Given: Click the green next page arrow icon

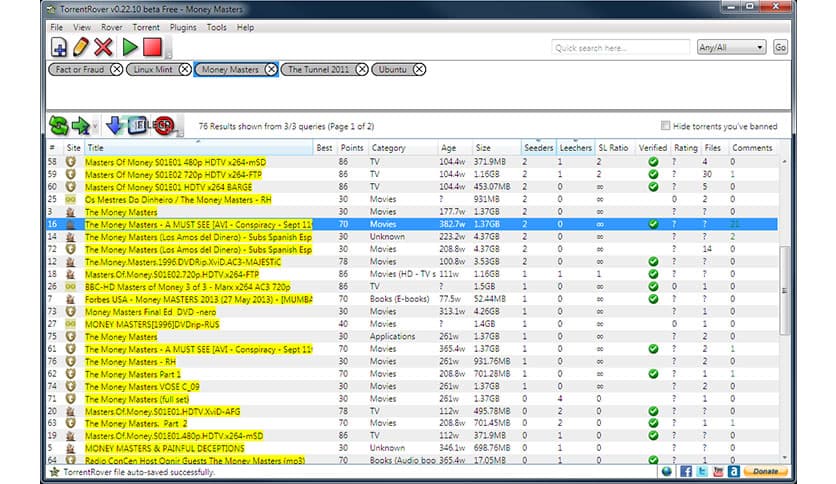Looking at the screenshot, I should [x=81, y=126].
